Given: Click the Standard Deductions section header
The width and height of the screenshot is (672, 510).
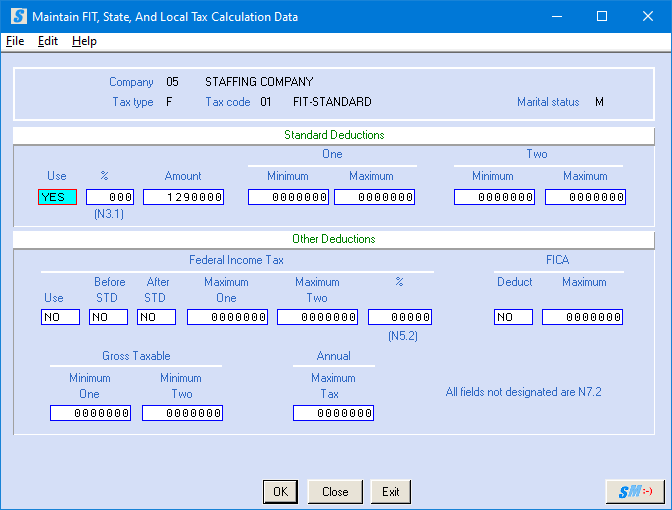Looking at the screenshot, I should pos(334,135).
